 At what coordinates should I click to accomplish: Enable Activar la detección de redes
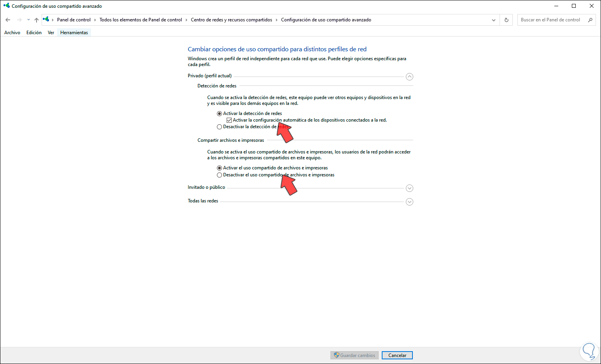click(x=220, y=113)
